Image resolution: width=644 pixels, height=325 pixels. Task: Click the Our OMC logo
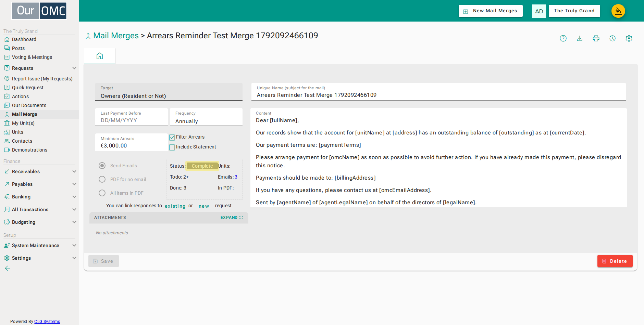click(39, 11)
